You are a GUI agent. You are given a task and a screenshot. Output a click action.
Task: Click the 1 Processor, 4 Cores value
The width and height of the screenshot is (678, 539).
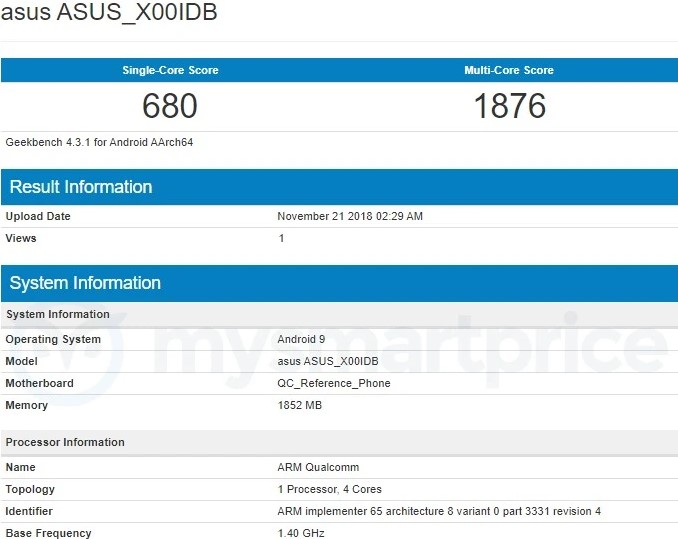point(330,489)
